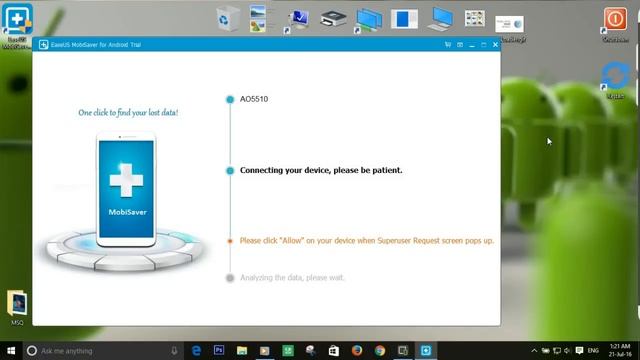
Task: Click the MobiSaver phone illustration
Action: [126, 189]
